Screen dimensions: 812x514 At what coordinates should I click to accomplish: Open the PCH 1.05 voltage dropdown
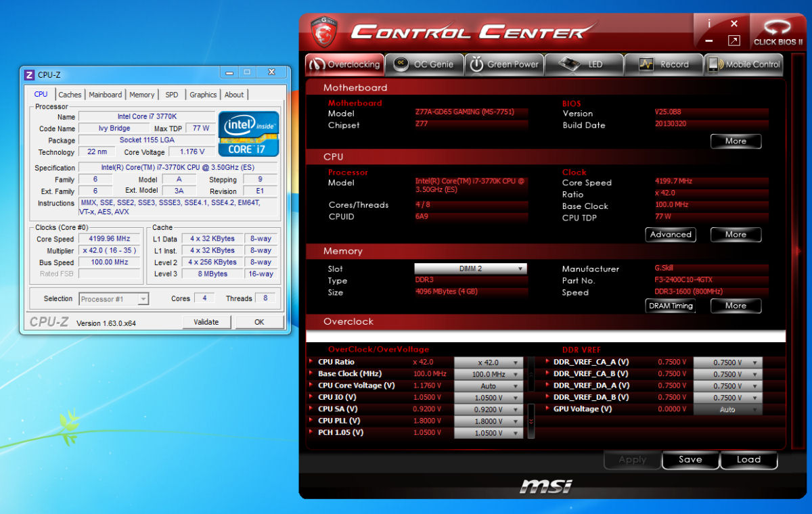click(489, 433)
